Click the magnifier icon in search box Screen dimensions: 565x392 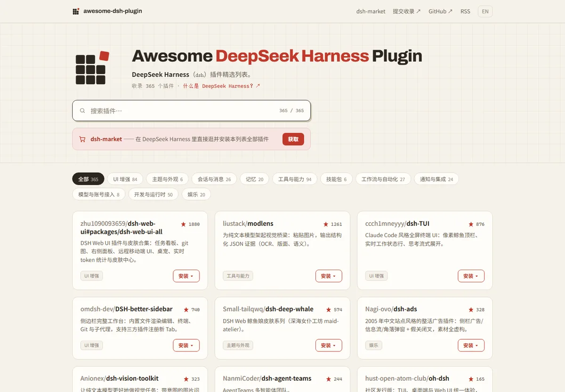click(x=82, y=111)
